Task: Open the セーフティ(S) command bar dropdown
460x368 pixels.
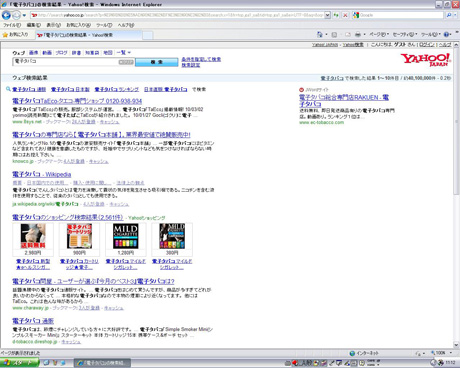Action: [405, 34]
